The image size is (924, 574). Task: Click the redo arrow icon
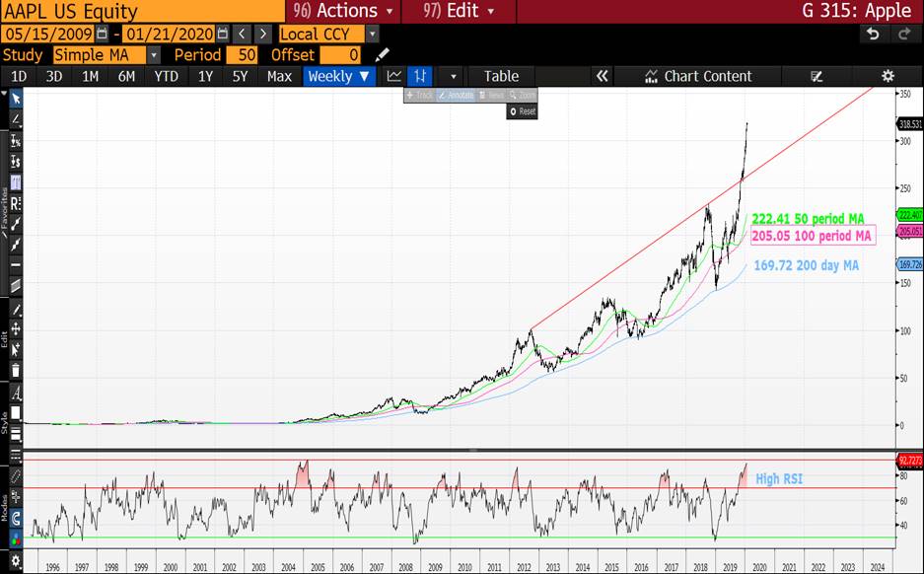click(904, 35)
